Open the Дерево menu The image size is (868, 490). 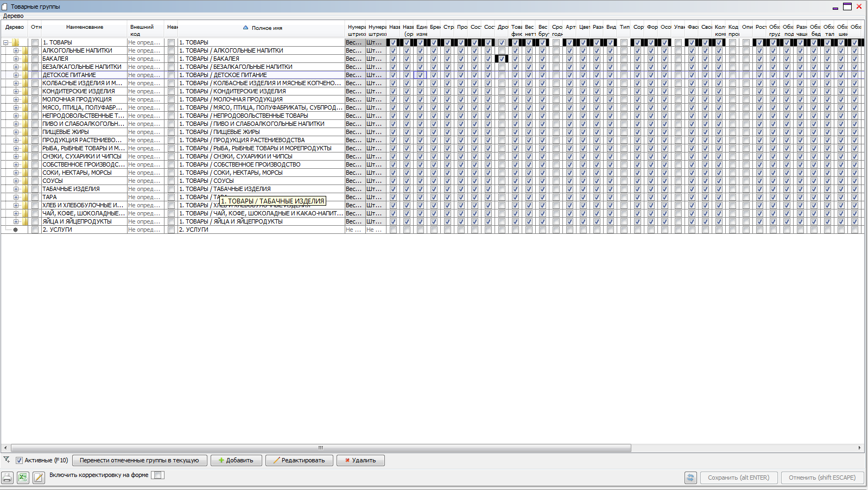pos(14,16)
